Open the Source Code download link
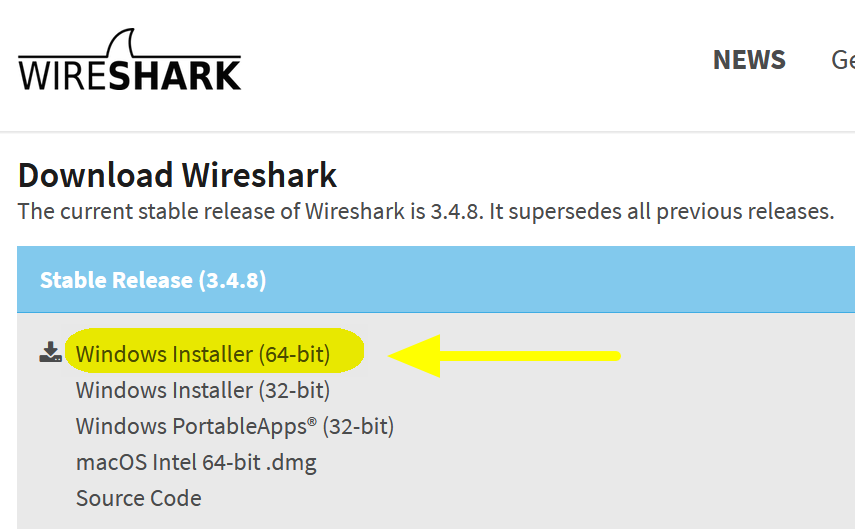855x529 pixels. 138,498
